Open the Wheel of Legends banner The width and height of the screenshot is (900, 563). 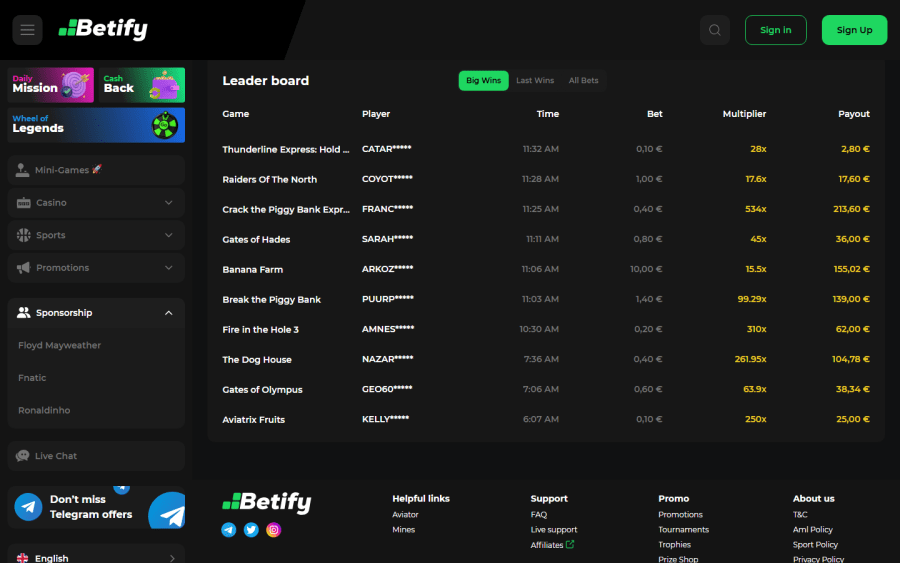[x=96, y=125]
